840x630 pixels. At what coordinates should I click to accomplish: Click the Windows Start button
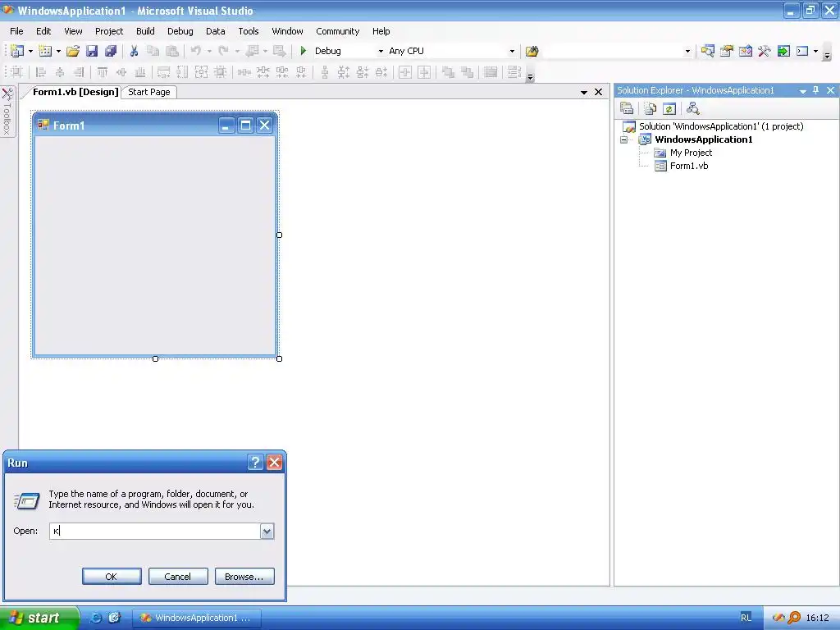tap(39, 618)
